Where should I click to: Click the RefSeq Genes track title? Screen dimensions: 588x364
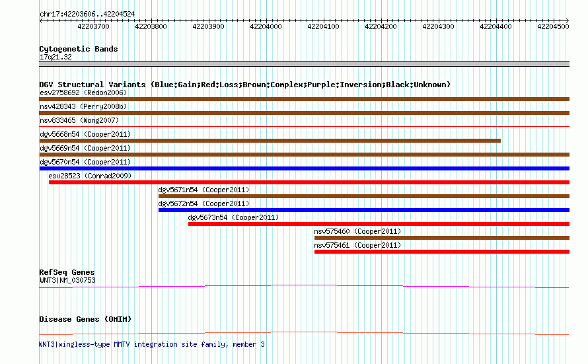67,273
